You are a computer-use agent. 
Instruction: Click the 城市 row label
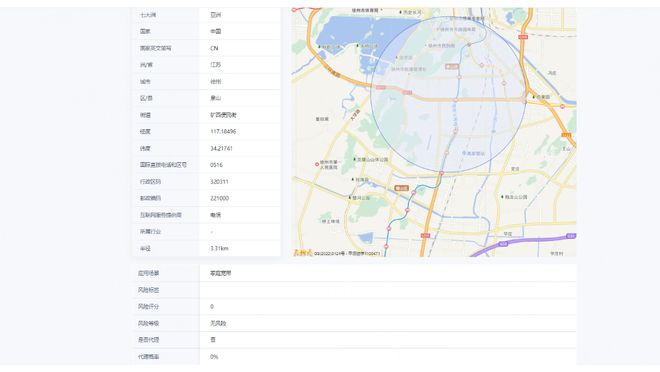[145, 81]
